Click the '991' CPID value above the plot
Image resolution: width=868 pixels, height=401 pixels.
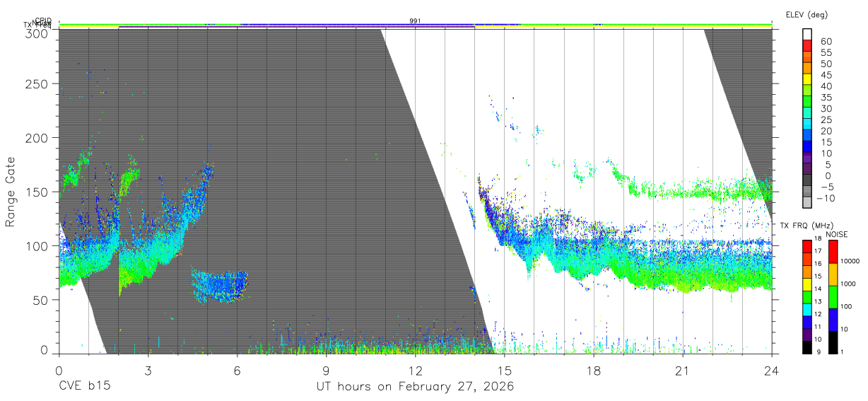click(415, 21)
